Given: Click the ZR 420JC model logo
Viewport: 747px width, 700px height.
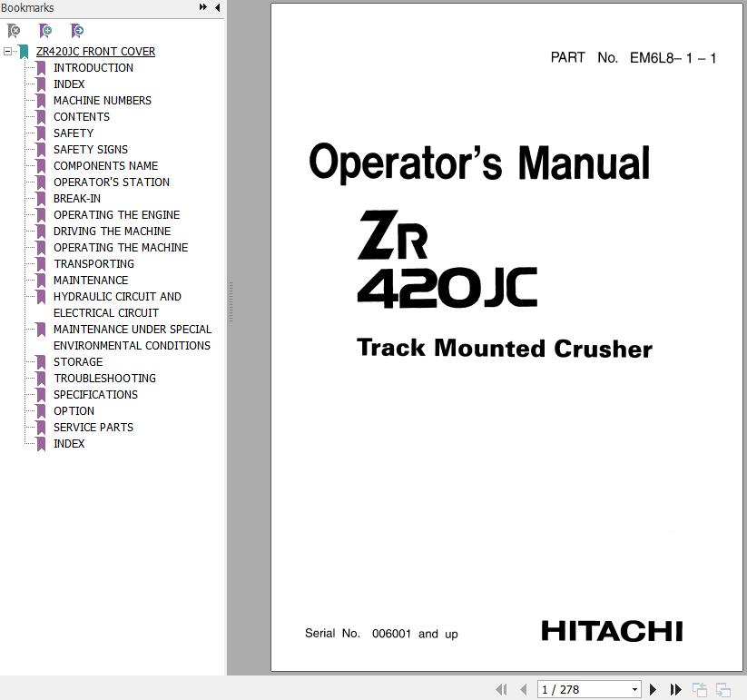Looking at the screenshot, I should click(447, 259).
